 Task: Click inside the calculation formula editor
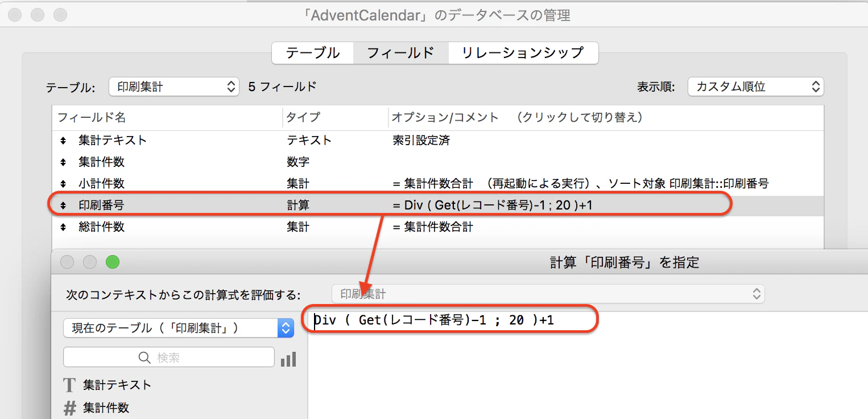(x=588, y=364)
